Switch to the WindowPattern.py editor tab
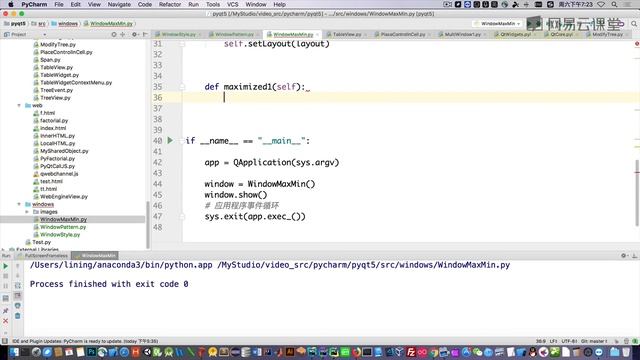 tap(234, 35)
